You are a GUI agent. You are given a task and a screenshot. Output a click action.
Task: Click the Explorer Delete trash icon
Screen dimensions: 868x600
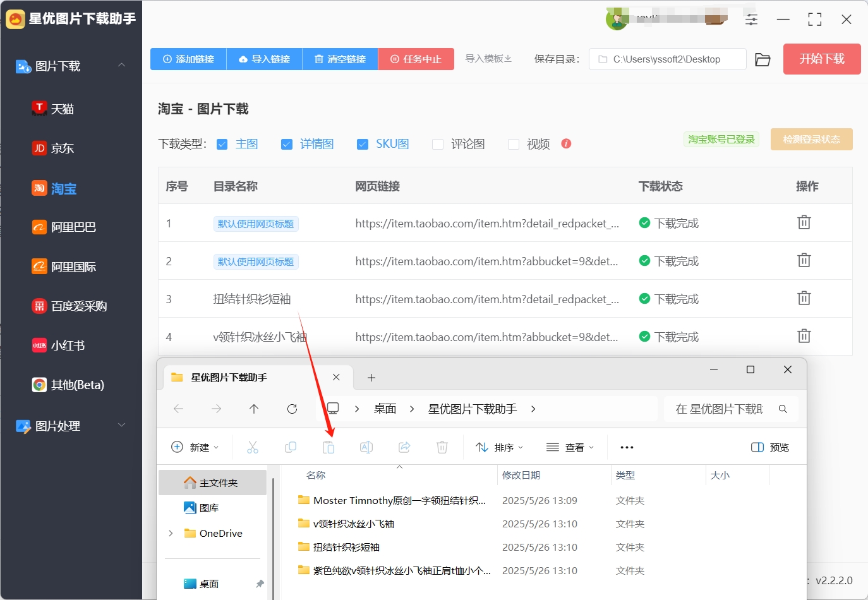click(442, 447)
